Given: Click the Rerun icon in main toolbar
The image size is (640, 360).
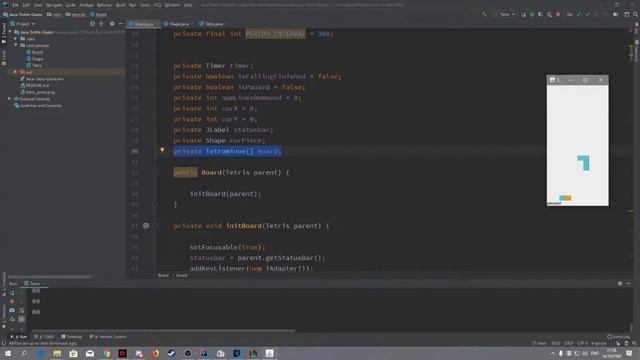Looking at the screenshot, I should pyautogui.click(x=523, y=14).
